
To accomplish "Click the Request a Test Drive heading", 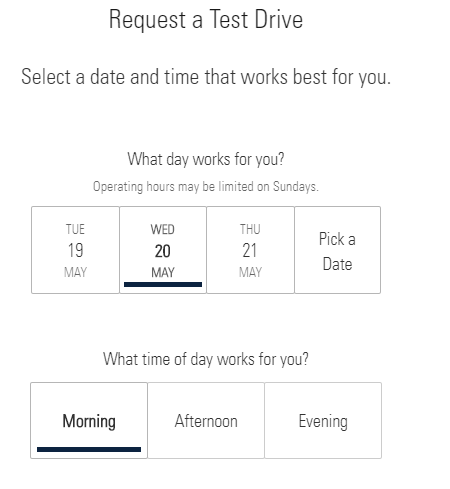I will coord(206,19).
